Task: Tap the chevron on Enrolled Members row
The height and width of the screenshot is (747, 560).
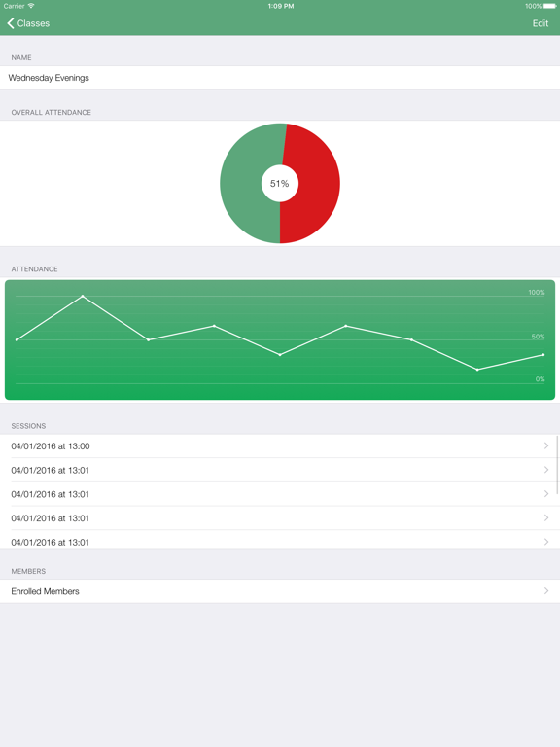Action: [546, 591]
